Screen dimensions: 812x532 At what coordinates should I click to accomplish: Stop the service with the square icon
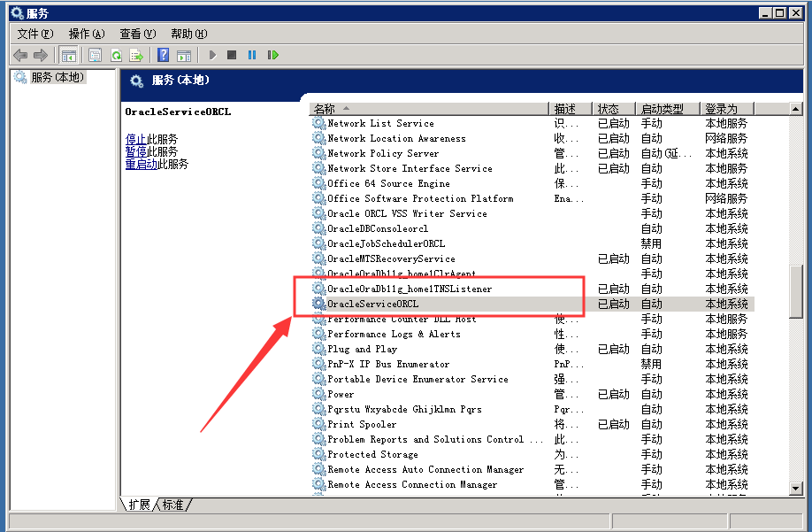(232, 55)
